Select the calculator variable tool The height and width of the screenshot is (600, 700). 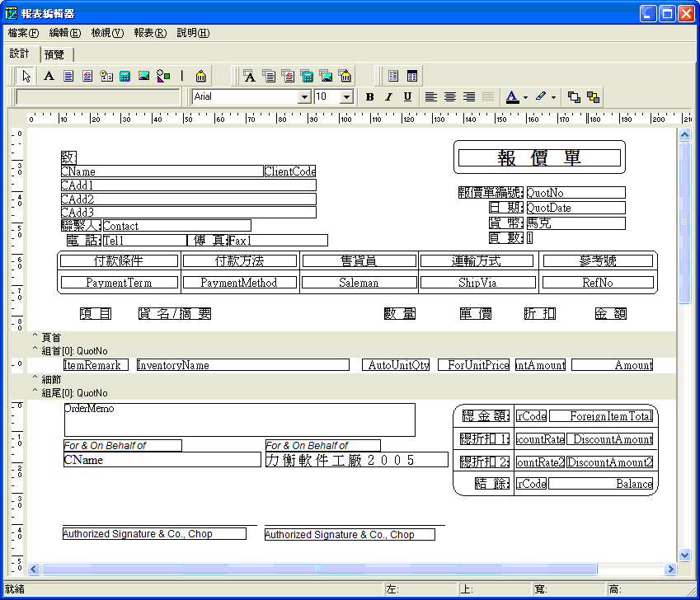[x=125, y=77]
